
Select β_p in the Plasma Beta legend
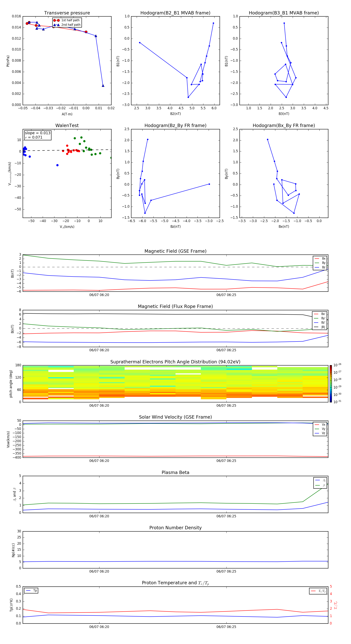[x=320, y=480]
